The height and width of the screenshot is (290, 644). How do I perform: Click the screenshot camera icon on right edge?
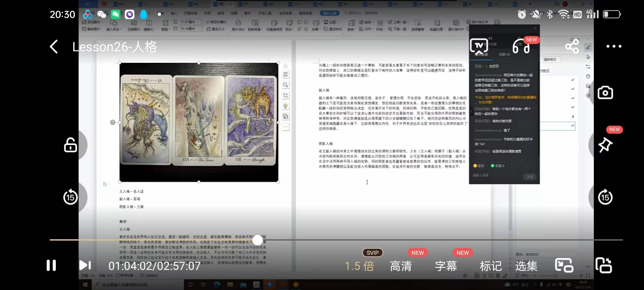(x=605, y=92)
